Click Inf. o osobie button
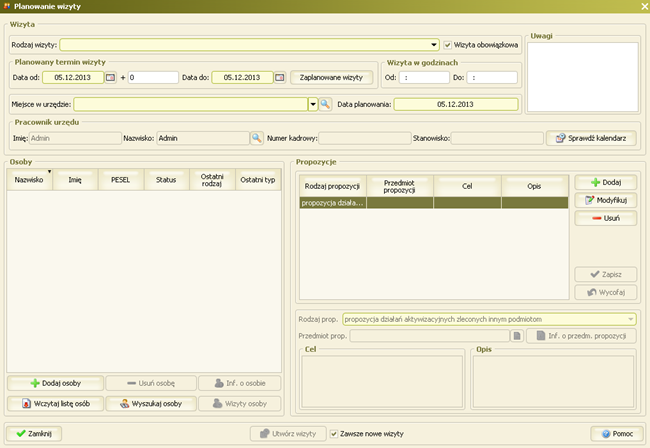The height and width of the screenshot is (448, 650). [x=240, y=383]
